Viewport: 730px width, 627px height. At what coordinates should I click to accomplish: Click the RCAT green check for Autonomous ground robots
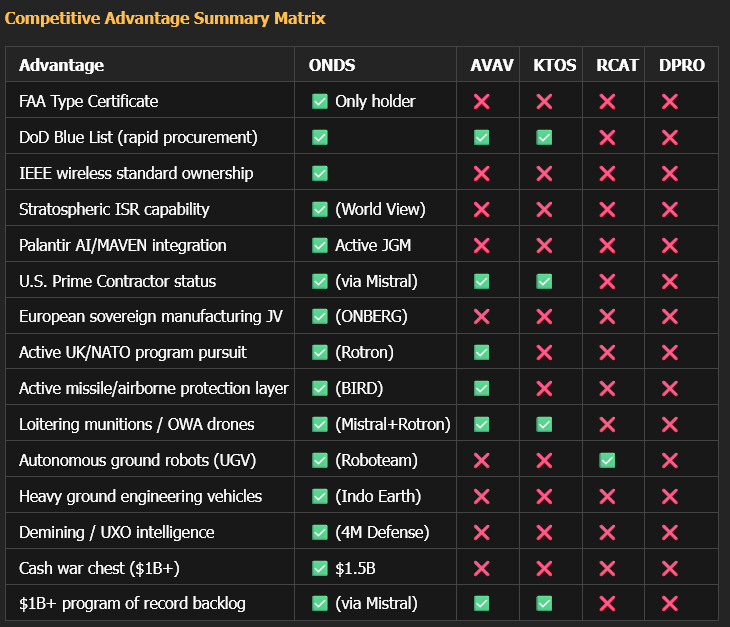tap(607, 460)
